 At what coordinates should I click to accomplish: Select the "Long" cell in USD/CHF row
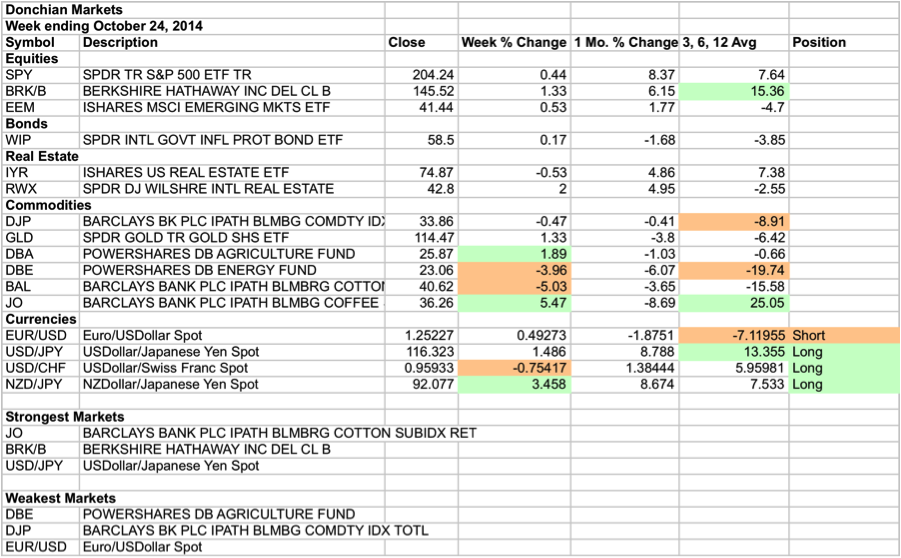pos(844,368)
